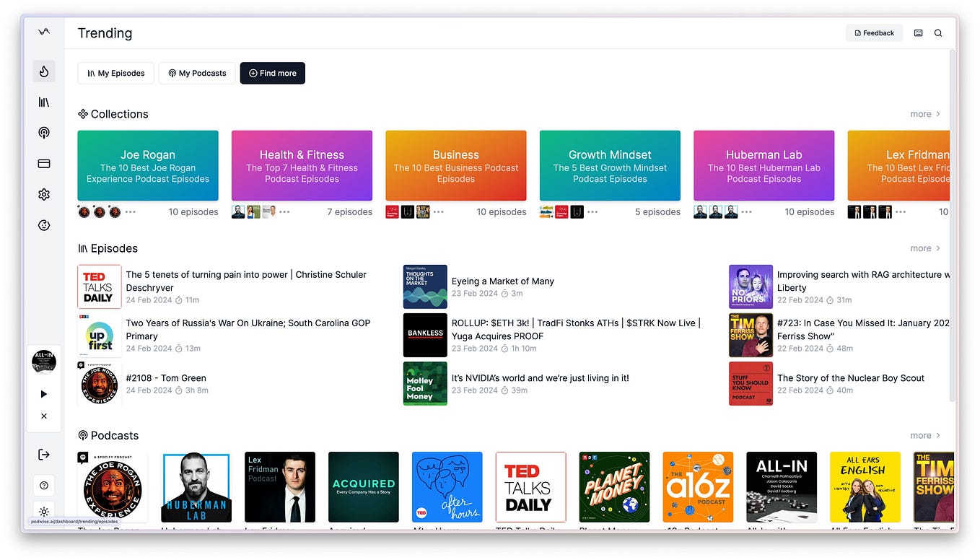Open the Joe Rogan collection card
The height and width of the screenshot is (560, 980).
tap(148, 165)
